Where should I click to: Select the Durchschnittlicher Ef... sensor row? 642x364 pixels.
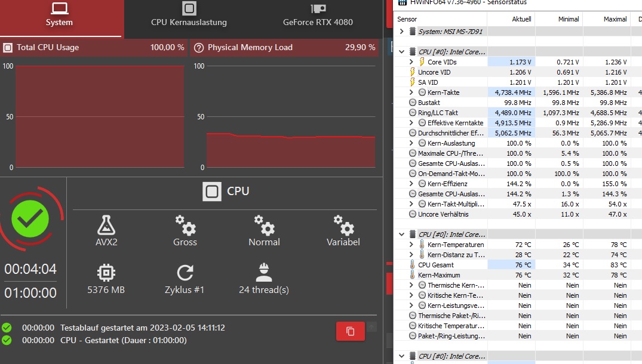(518, 133)
